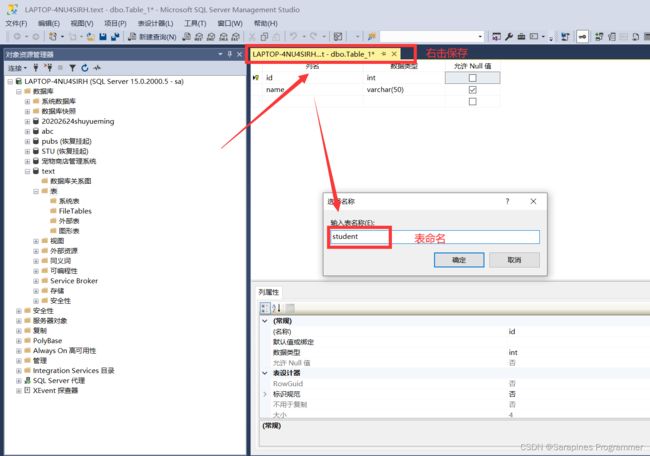
Task: Expand the PolyBase node
Action: click(x=19, y=341)
